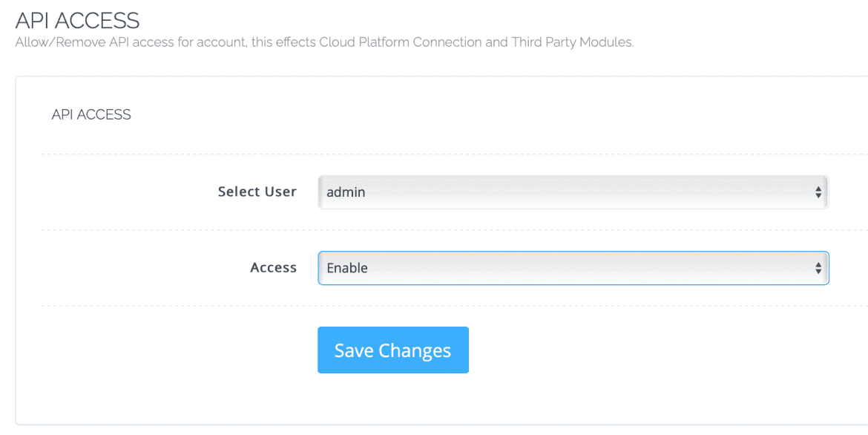Click the Save Changes button
This screenshot has width=868, height=435.
point(392,350)
